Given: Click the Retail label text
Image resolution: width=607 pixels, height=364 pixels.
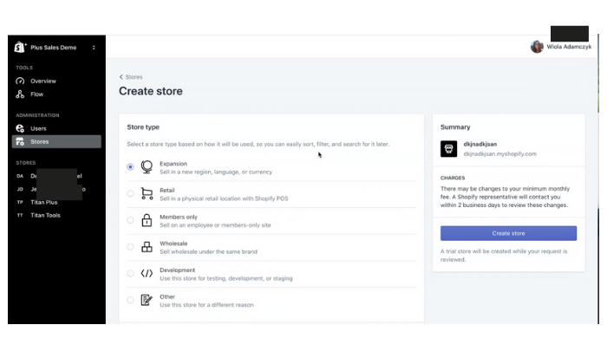Looking at the screenshot, I should (167, 191).
